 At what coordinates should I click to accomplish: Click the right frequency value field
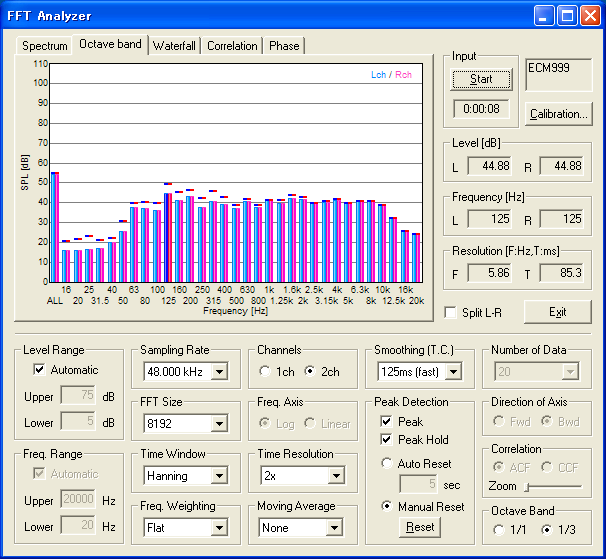[562, 219]
